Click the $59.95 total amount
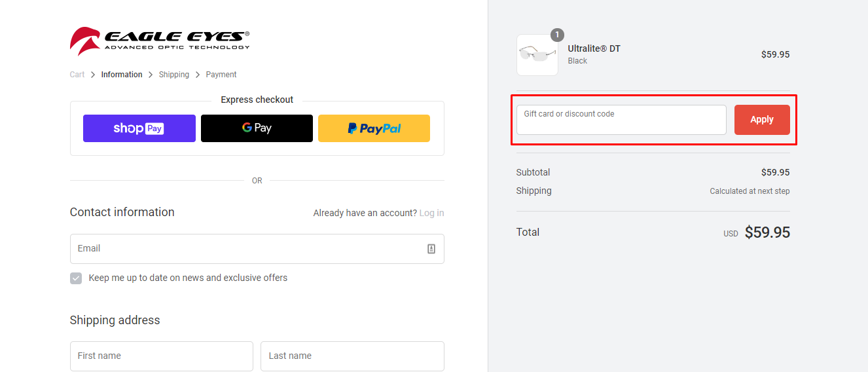Screen dimensions: 868x372 (767, 232)
